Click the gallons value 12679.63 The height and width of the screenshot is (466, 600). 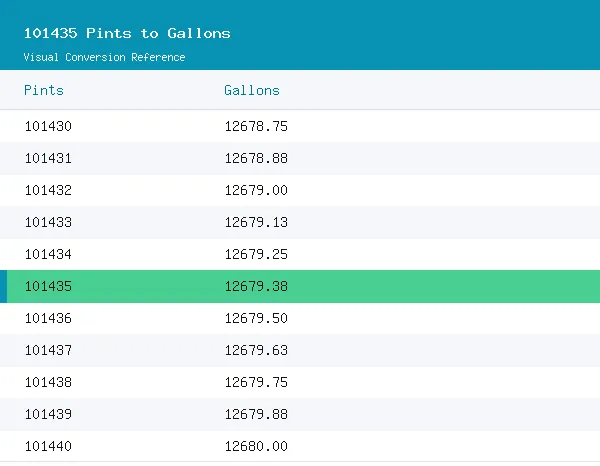256,350
